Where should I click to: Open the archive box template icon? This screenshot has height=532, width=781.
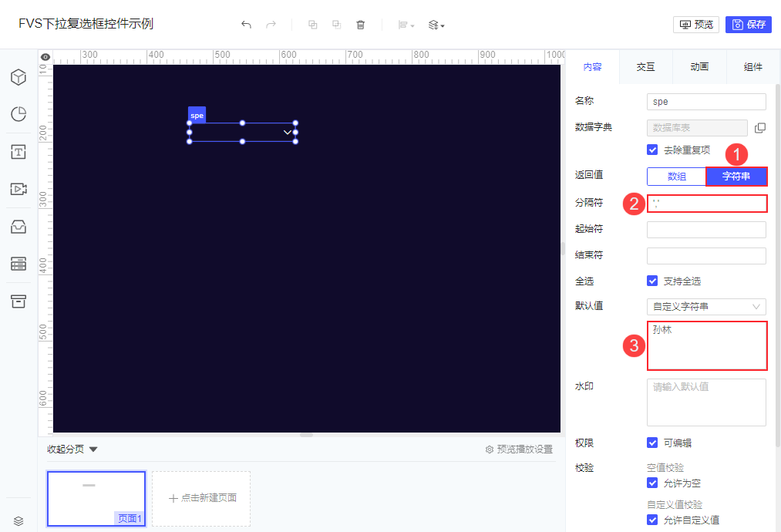pos(19,301)
